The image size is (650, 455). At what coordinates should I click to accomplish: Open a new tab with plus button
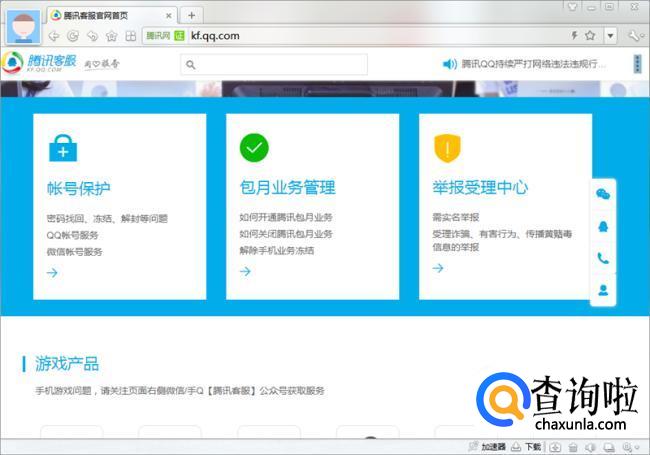point(192,15)
